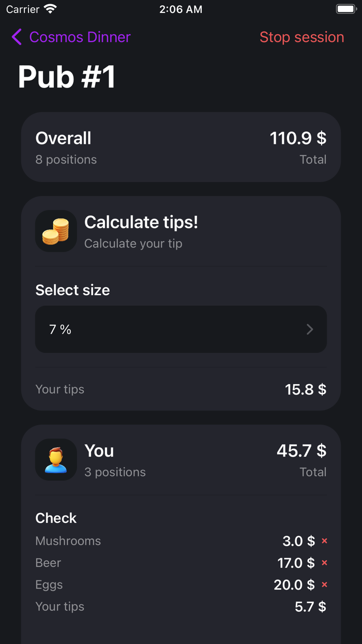Tap the Pub #1 title

66,77
